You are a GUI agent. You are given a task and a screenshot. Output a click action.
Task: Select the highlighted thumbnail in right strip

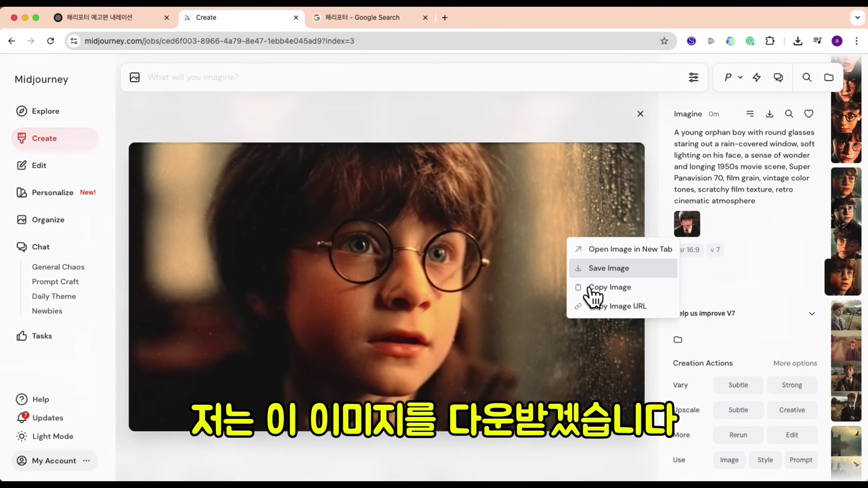click(x=843, y=277)
